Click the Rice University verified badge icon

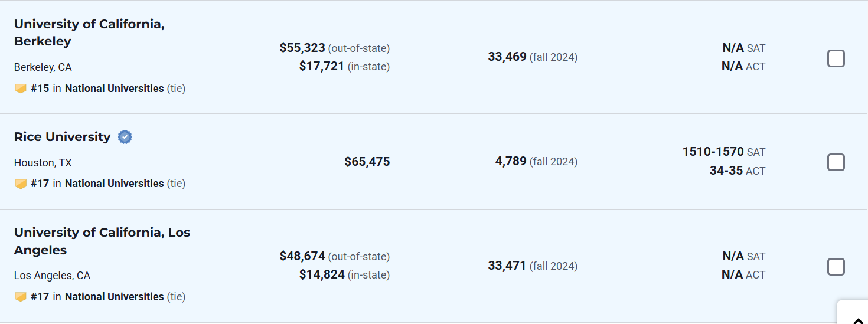click(x=125, y=137)
